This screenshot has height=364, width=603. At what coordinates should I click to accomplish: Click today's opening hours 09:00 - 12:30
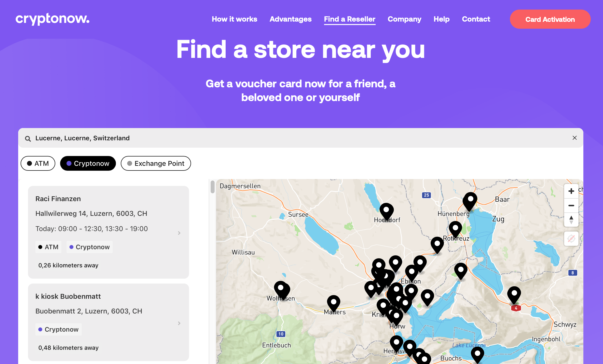tap(92, 229)
